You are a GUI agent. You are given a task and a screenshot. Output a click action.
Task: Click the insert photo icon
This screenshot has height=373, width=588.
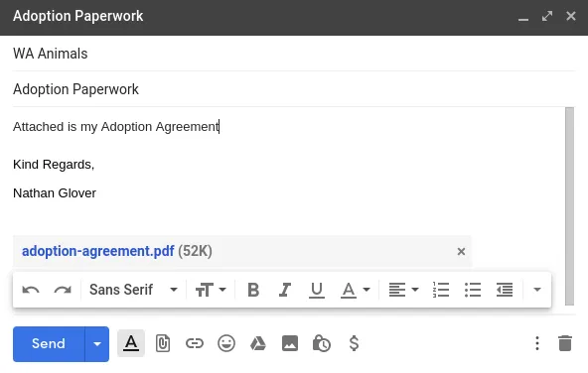pyautogui.click(x=290, y=343)
